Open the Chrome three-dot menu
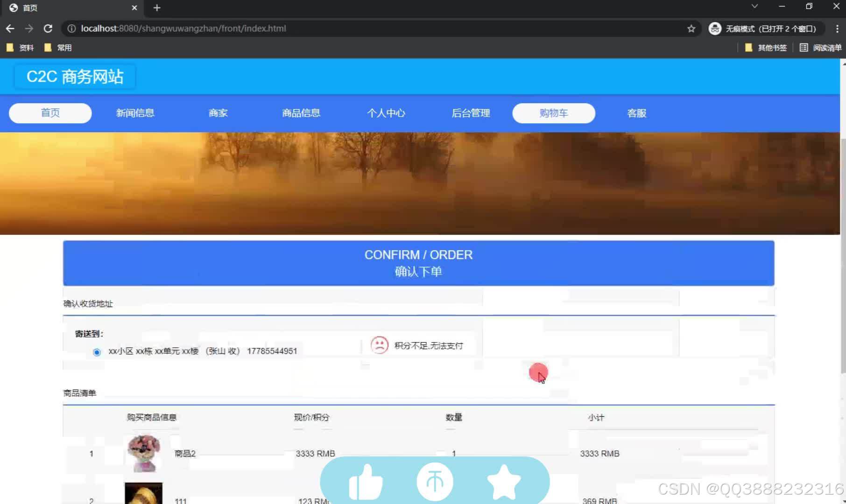The width and height of the screenshot is (846, 504). tap(836, 28)
